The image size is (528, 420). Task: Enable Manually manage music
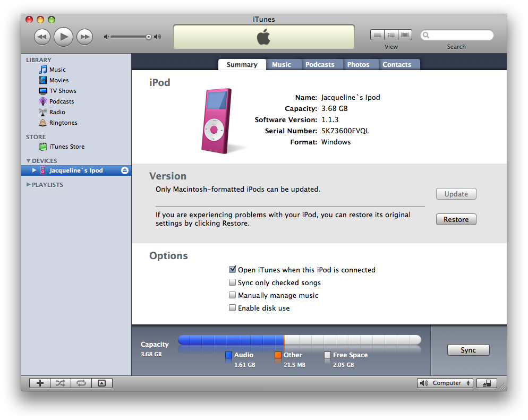pos(232,295)
